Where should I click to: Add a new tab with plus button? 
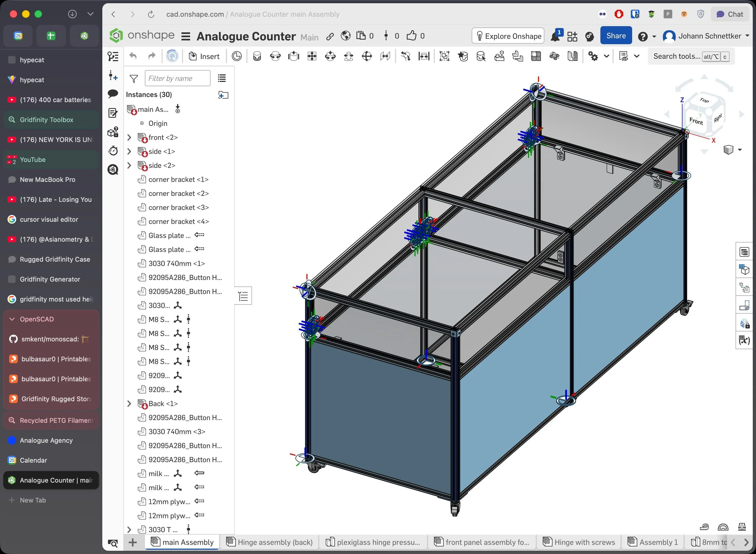tap(133, 542)
